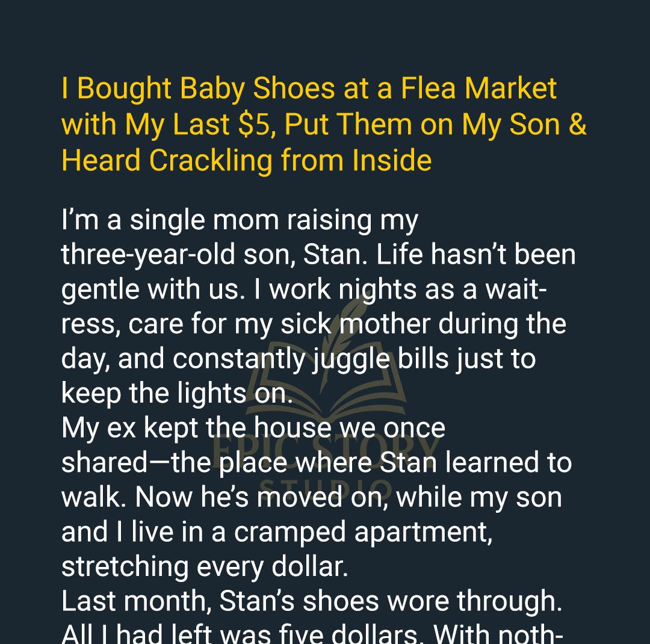Click the line "I'm a single mom raising my"
Image resolution: width=650 pixels, height=644 pixels.
tap(240, 220)
